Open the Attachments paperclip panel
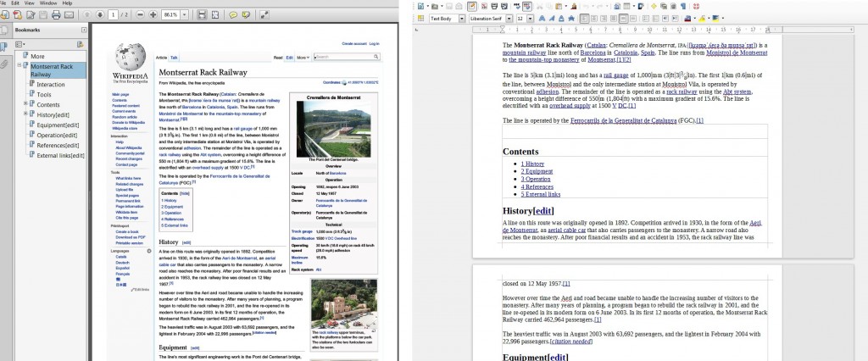 coord(4,64)
